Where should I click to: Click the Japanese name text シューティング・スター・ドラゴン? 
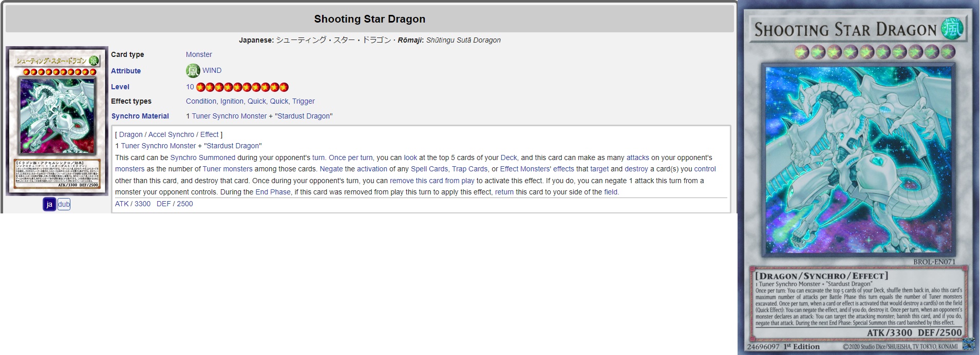click(x=333, y=40)
